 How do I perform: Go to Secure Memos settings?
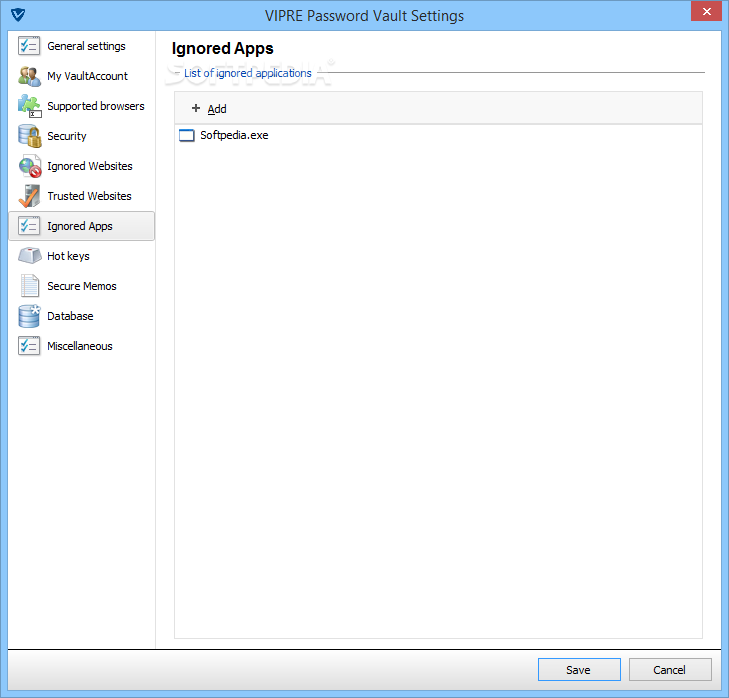(81, 286)
